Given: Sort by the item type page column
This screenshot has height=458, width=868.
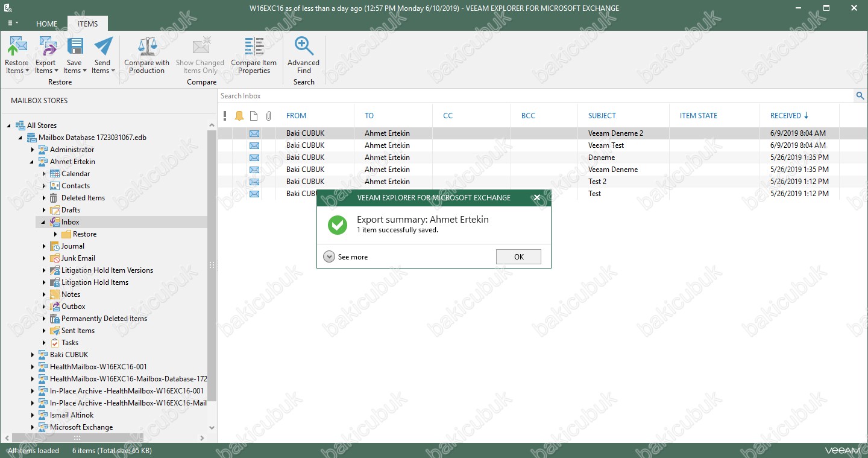Looking at the screenshot, I should point(254,116).
